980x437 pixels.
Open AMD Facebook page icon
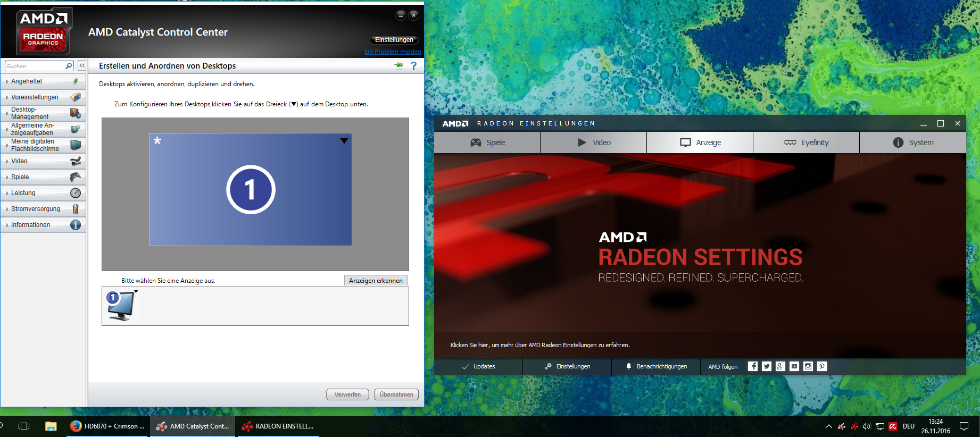[x=753, y=366]
